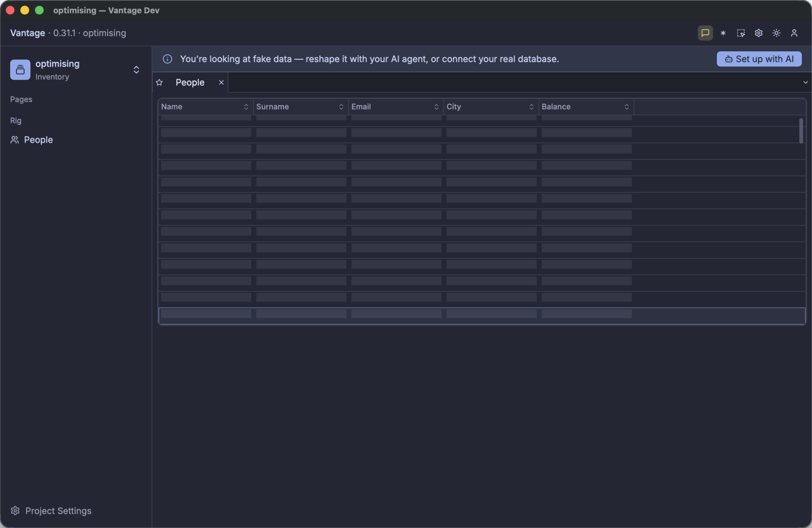812x528 pixels.
Task: Expand the optimising project switcher
Action: pyautogui.click(x=136, y=70)
